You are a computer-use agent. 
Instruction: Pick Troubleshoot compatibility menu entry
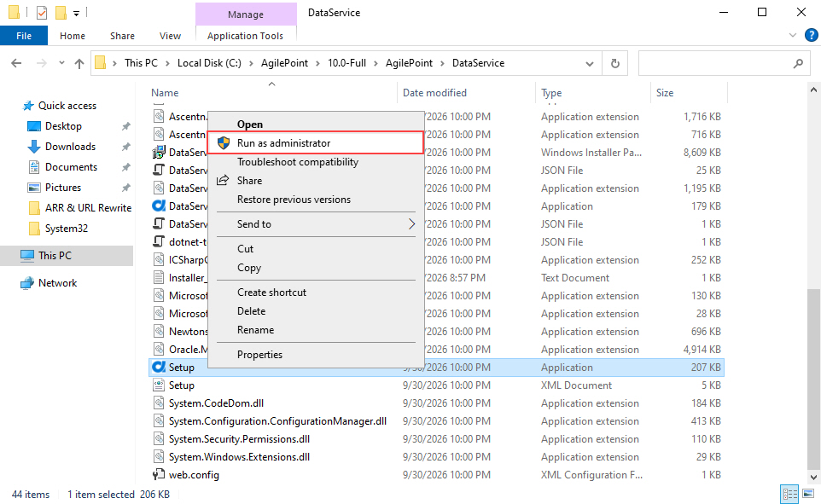coord(315,162)
